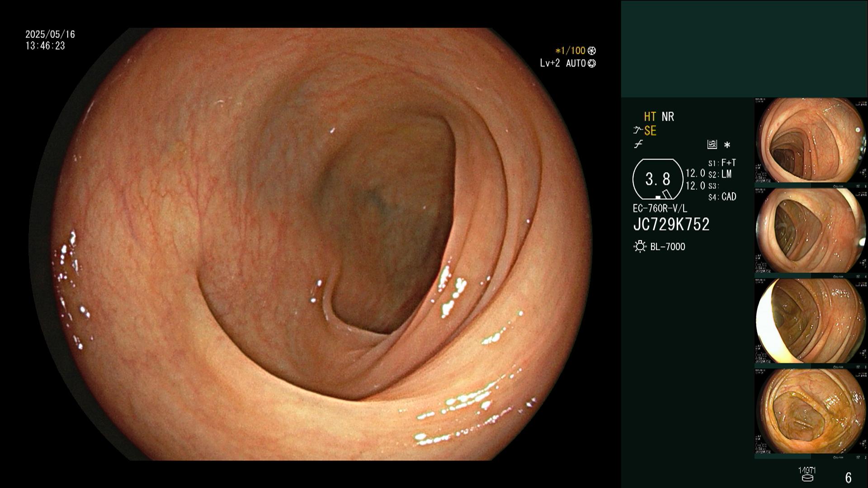
Task: Click the scope diameter 3.8 indicator
Action: tap(658, 179)
